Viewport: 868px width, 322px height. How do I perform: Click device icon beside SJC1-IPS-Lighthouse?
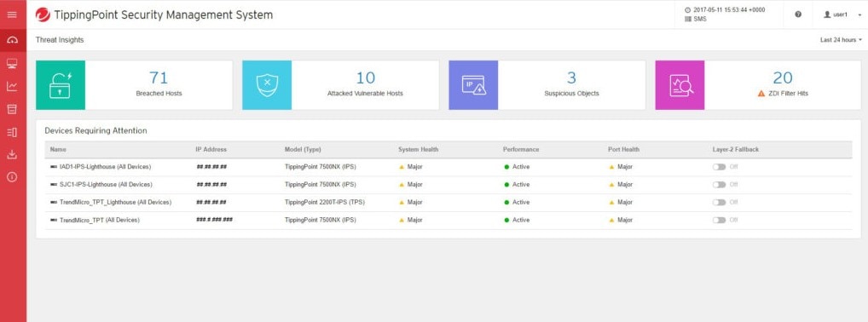tap(54, 184)
